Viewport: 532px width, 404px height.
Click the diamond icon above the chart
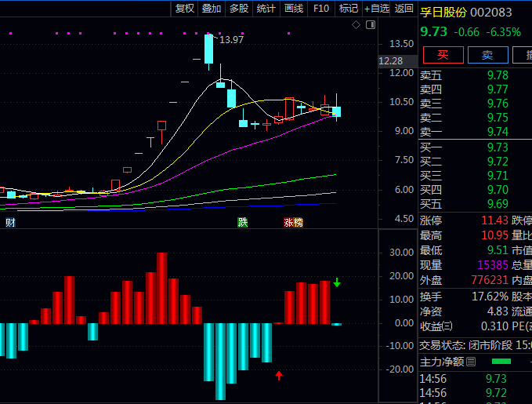(356, 25)
